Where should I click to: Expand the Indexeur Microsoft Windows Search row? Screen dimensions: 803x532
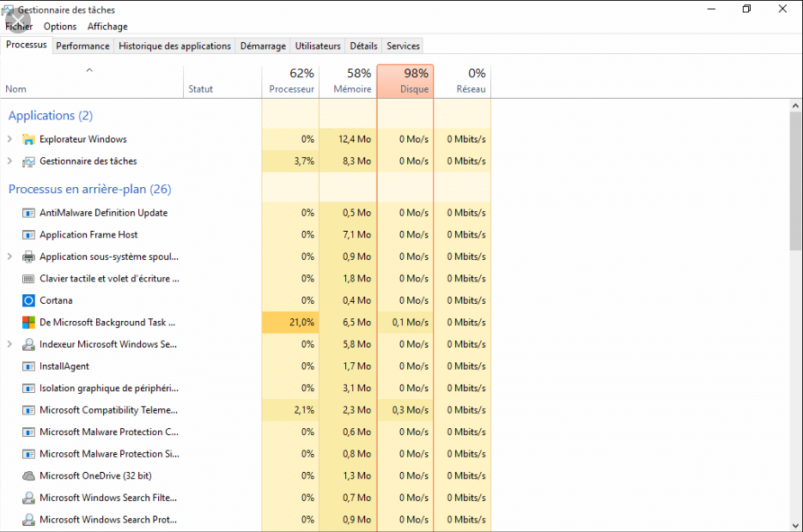[9, 344]
